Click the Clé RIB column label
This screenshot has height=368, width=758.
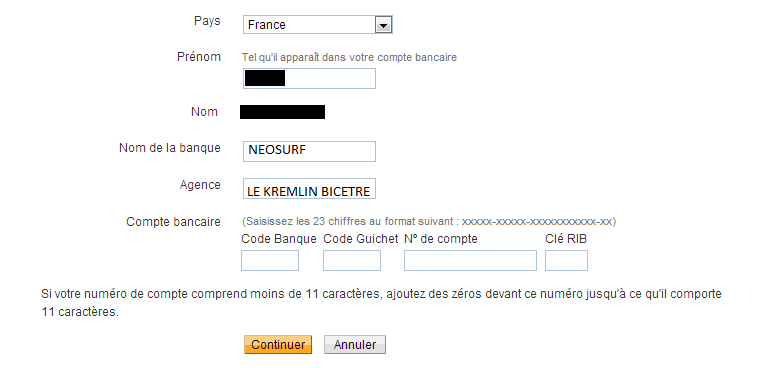(566, 239)
